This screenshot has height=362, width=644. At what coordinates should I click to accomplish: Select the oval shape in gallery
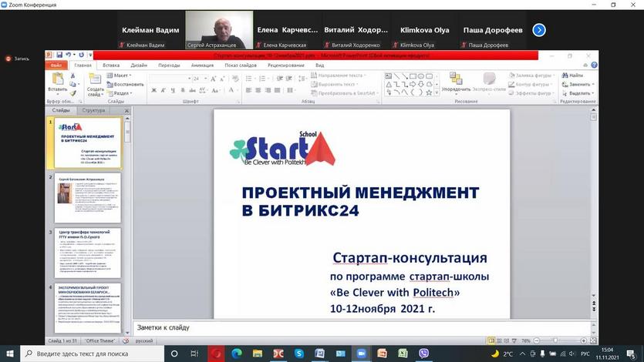(421, 76)
